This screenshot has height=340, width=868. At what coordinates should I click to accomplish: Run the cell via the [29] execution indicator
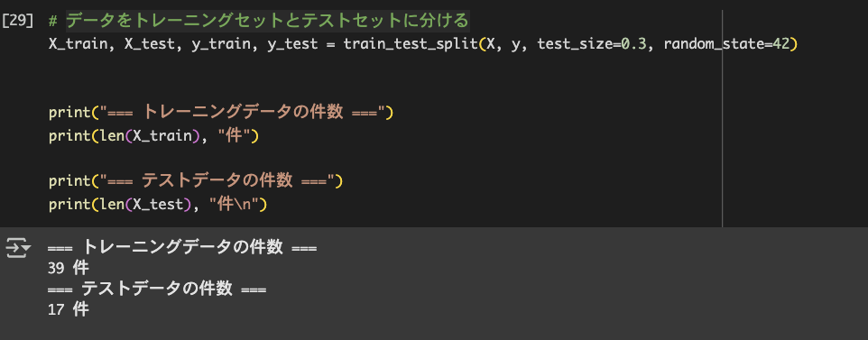[x=18, y=22]
